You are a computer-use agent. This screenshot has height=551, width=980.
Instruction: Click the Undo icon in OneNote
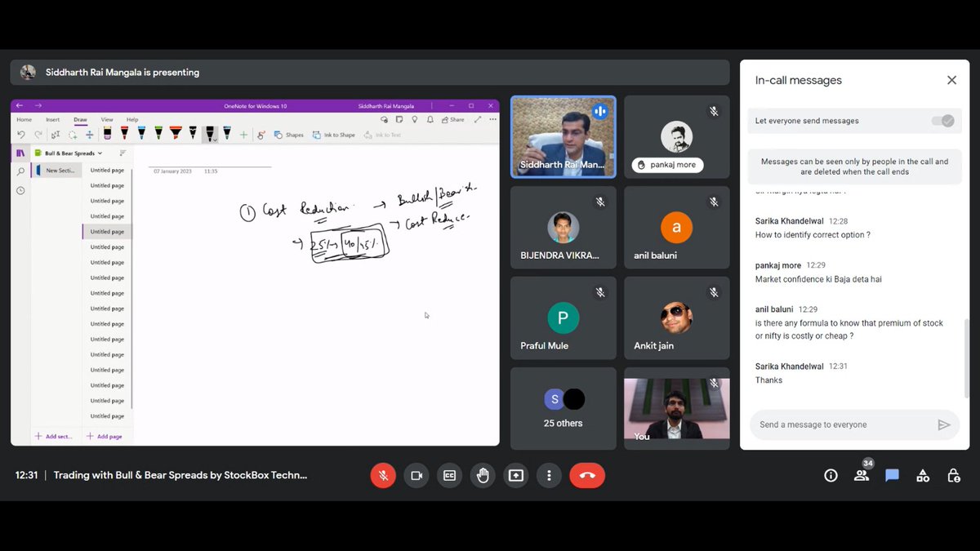pyautogui.click(x=21, y=135)
